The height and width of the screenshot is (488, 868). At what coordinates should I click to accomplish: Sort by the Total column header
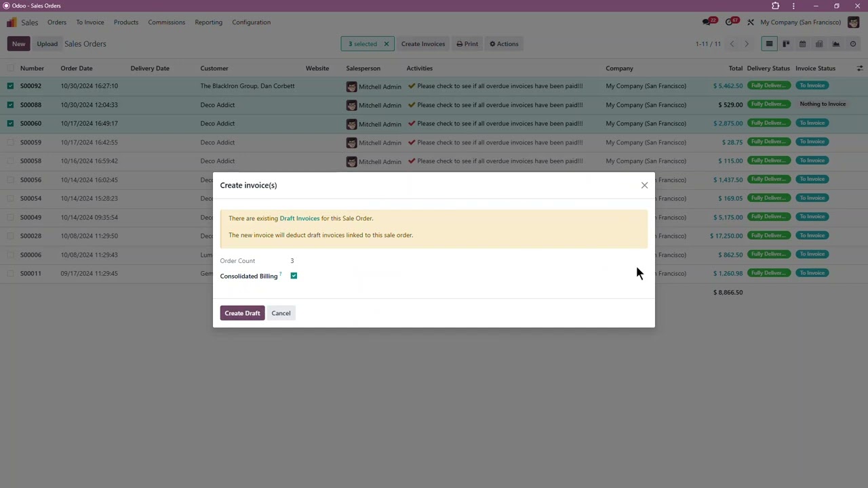click(735, 68)
